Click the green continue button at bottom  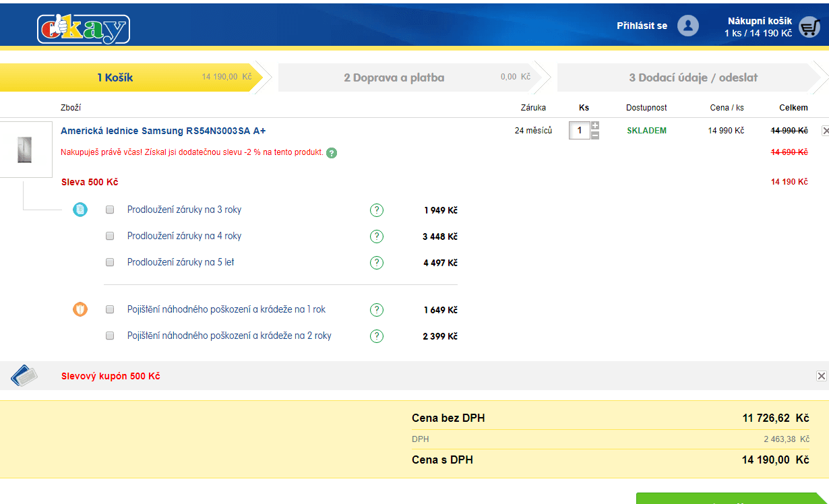click(731, 499)
